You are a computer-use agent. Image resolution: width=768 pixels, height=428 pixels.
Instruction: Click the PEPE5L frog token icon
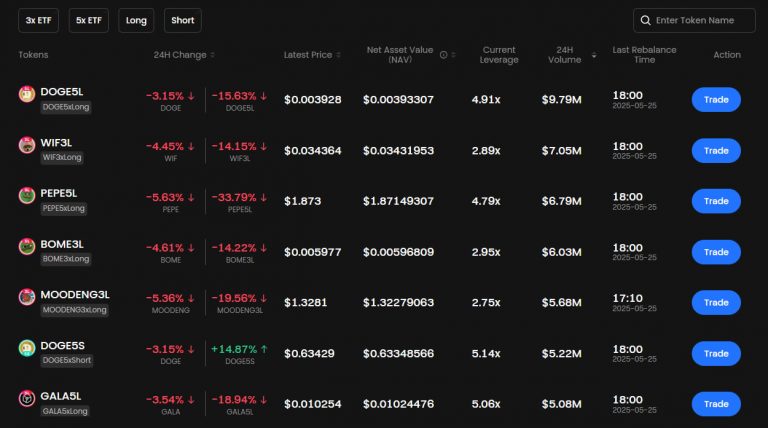point(27,195)
